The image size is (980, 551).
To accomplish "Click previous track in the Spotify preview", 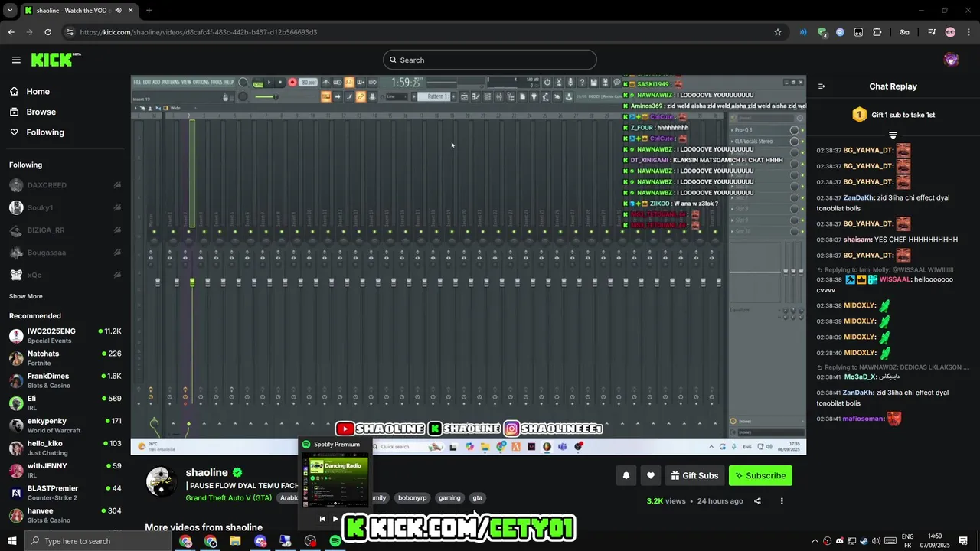I will click(x=322, y=519).
